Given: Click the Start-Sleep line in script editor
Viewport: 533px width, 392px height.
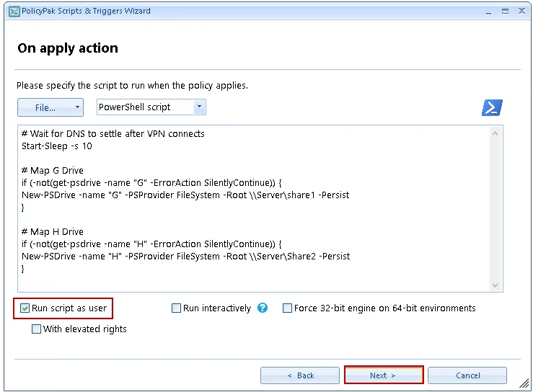Looking at the screenshot, I should [57, 146].
